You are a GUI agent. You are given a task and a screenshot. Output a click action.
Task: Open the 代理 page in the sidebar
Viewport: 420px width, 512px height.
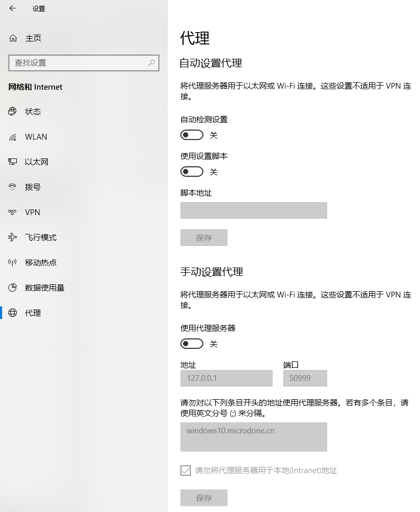coord(33,313)
